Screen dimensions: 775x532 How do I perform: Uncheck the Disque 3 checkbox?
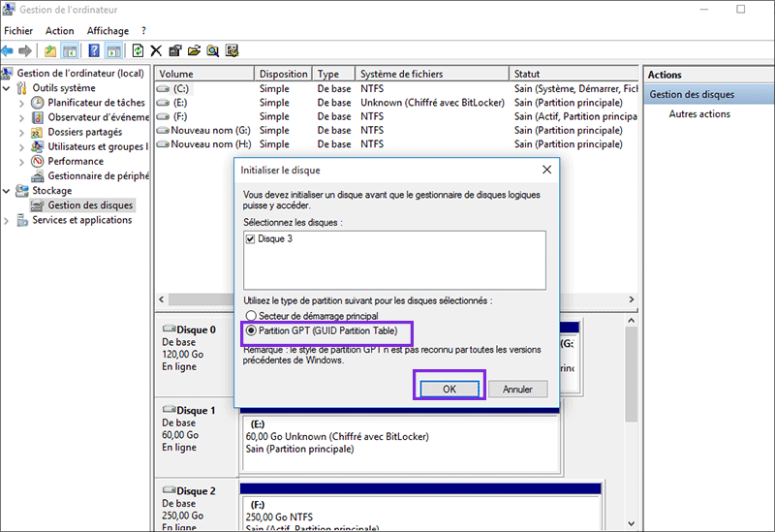tap(251, 238)
